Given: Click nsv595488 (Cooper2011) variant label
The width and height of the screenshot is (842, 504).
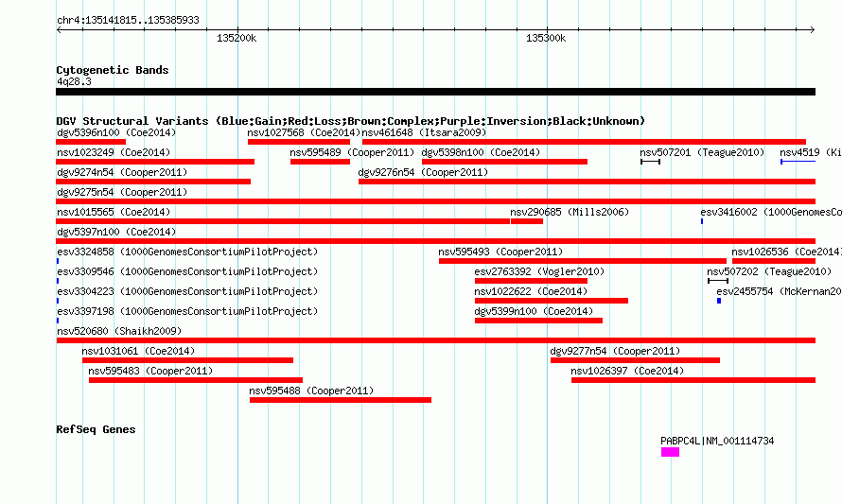Looking at the screenshot, I should coord(311,391).
